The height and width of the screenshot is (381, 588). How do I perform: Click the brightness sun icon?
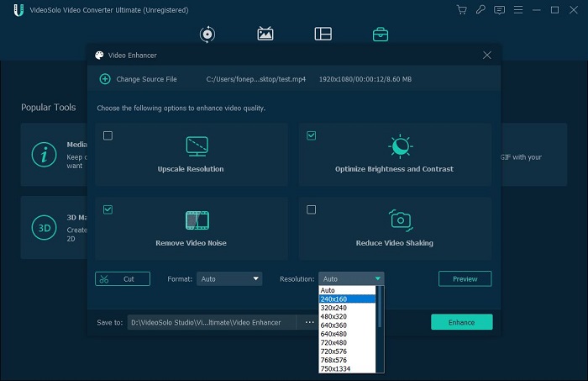pos(400,146)
